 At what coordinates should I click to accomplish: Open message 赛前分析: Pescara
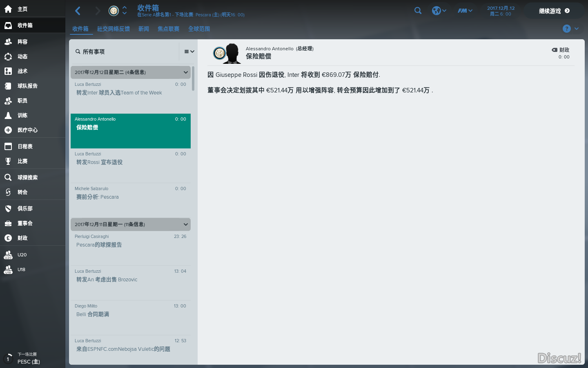[x=131, y=200]
